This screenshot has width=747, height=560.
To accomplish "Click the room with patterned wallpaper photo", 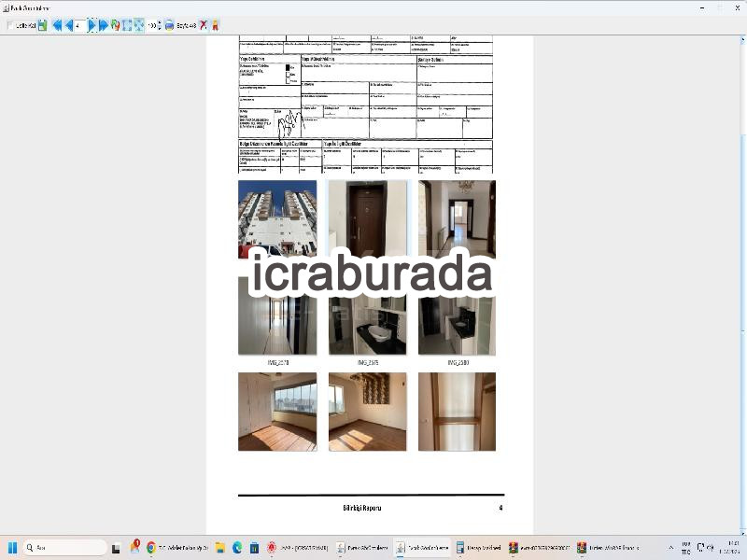I will pos(367,412).
